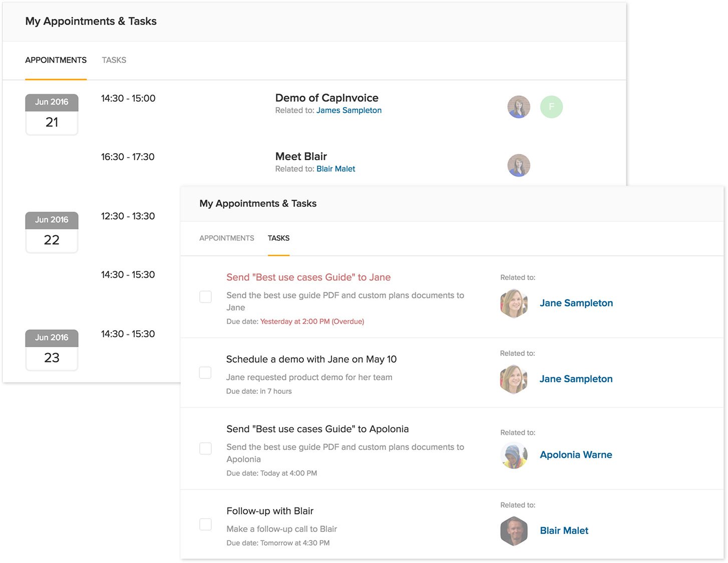Follow the Blair Malet link under Meet Blair
This screenshot has width=728, height=563.
pyautogui.click(x=335, y=169)
